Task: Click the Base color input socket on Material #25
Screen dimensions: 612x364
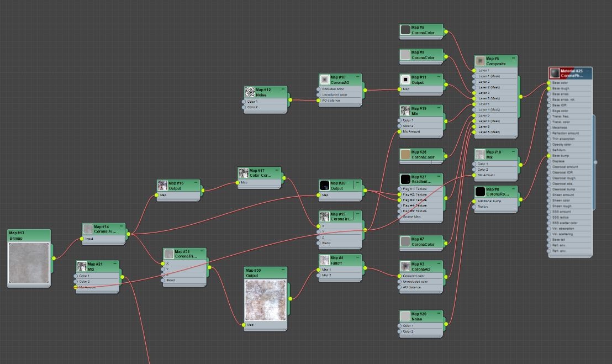Action: coord(550,83)
